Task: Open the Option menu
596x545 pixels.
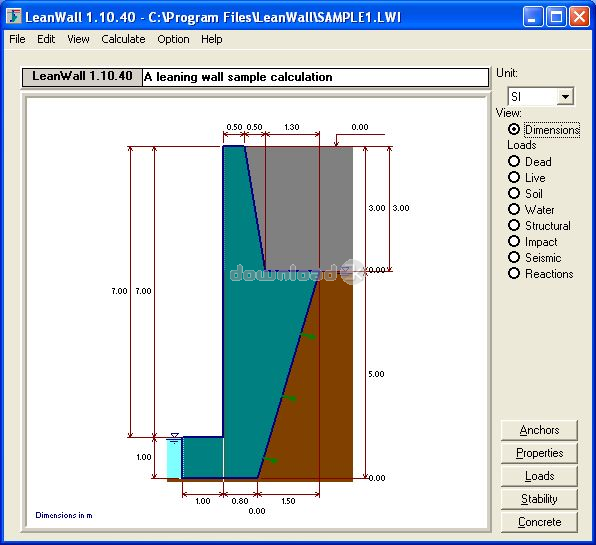Action: point(173,39)
